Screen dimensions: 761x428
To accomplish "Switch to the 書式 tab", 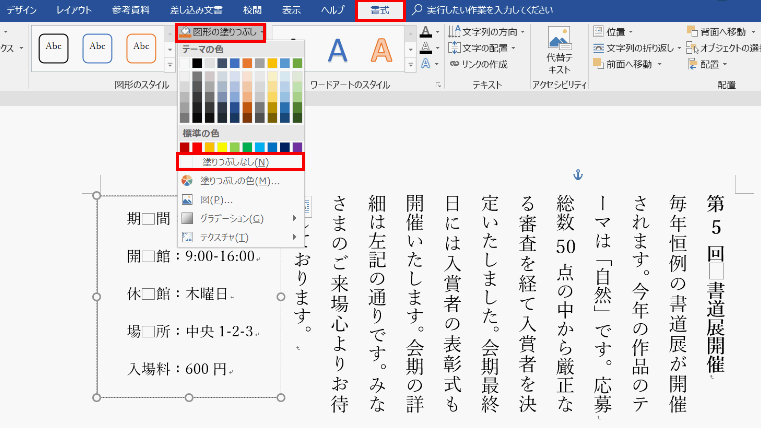I will [380, 10].
